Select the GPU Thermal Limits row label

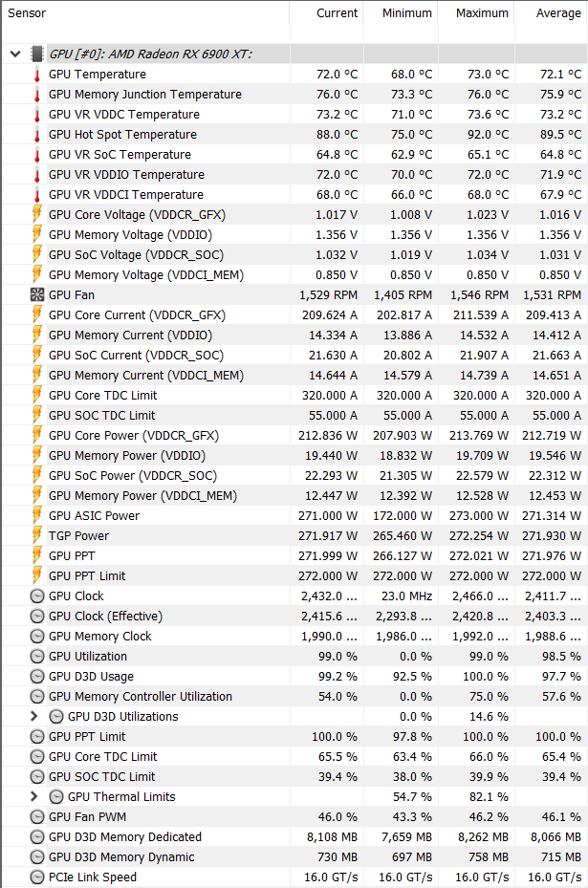pos(121,797)
